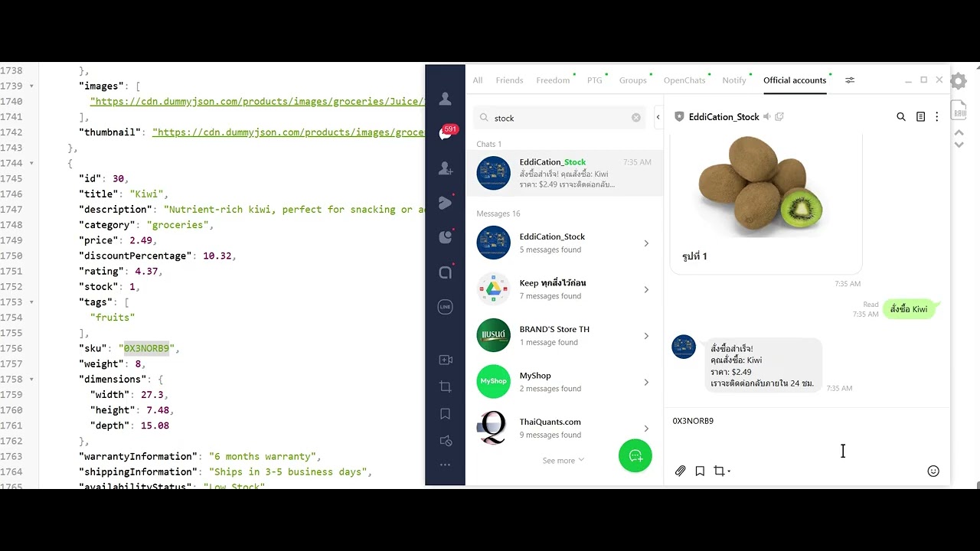980x551 pixels.
Task: Collapse JSON tags array at line 1753
Action: 31,302
